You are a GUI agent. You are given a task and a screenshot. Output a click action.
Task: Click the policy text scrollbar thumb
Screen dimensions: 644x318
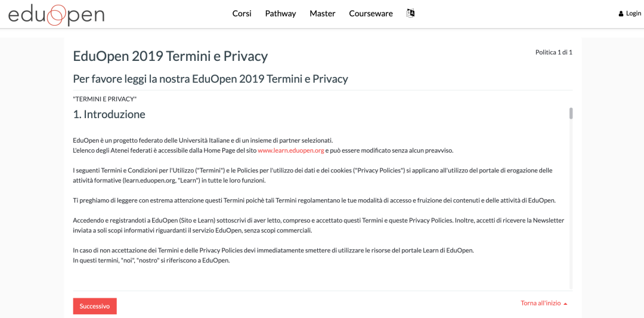pos(571,113)
